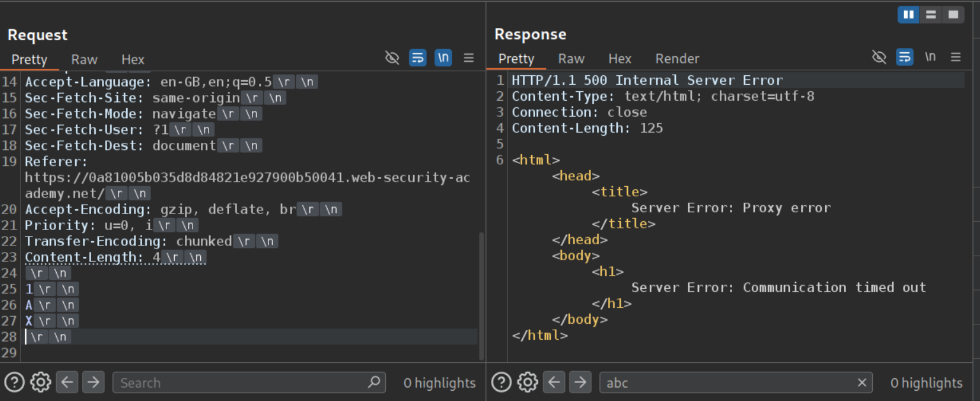Open the Request panel hamburger menu
This screenshot has height=401, width=980.
point(469,58)
